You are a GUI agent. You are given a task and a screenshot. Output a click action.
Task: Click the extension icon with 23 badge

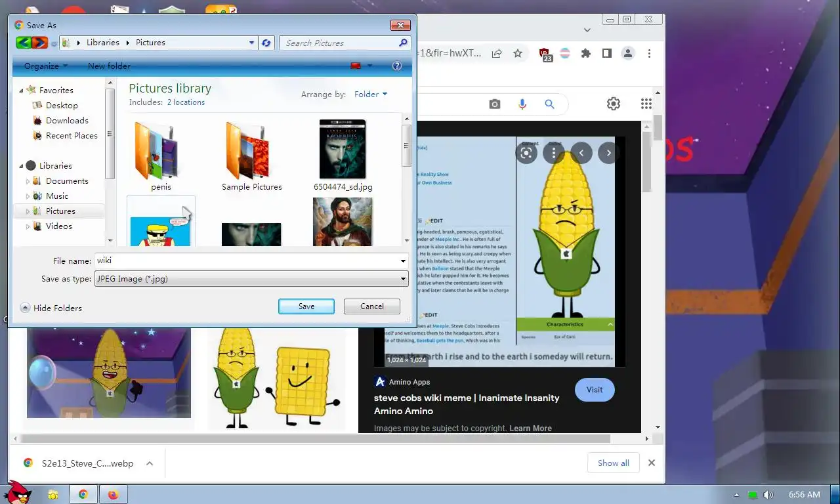point(545,54)
